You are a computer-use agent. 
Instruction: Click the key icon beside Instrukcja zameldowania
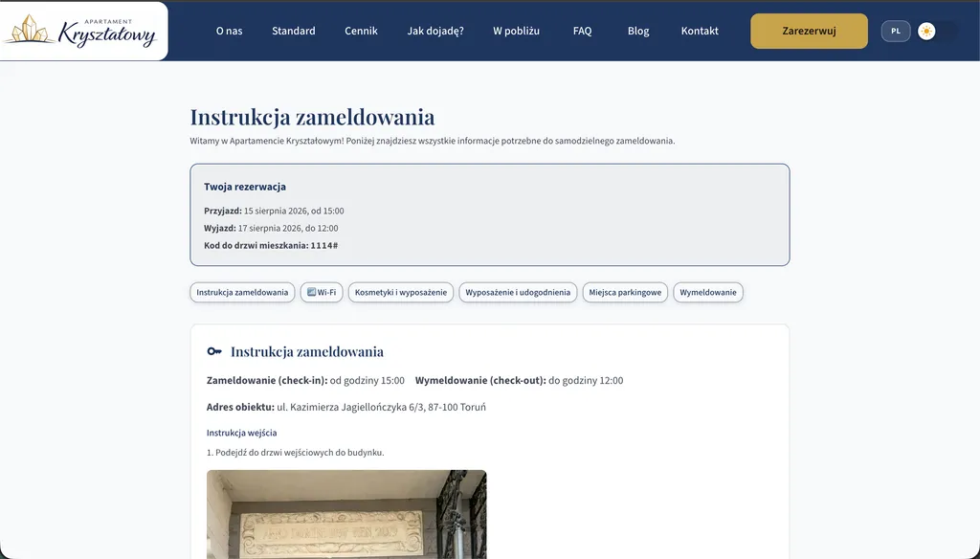pos(214,351)
